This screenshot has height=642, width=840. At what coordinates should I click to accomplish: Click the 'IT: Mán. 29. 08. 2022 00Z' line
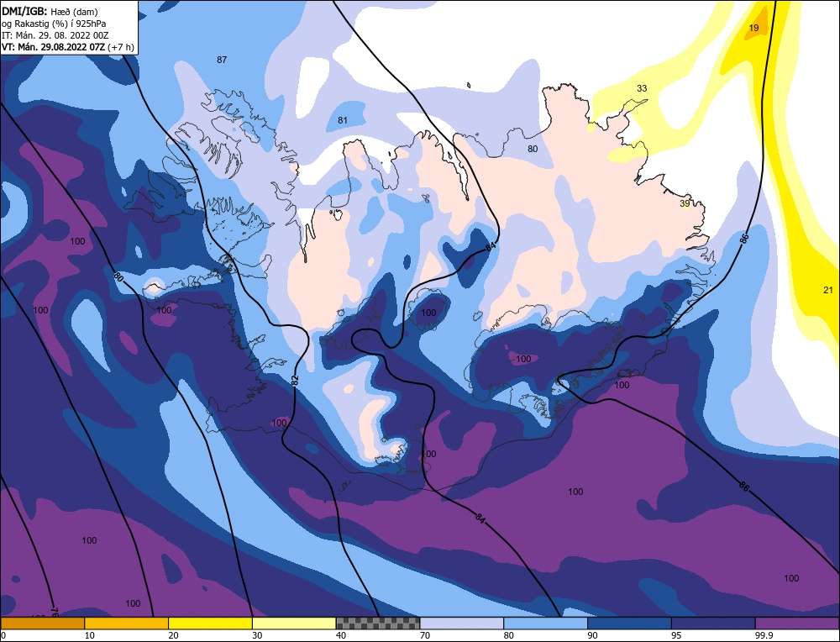click(x=55, y=35)
